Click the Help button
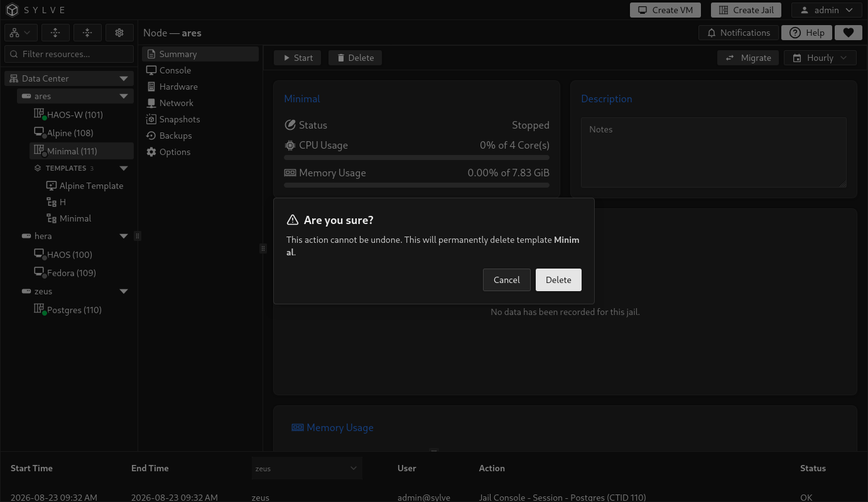 [x=806, y=33]
